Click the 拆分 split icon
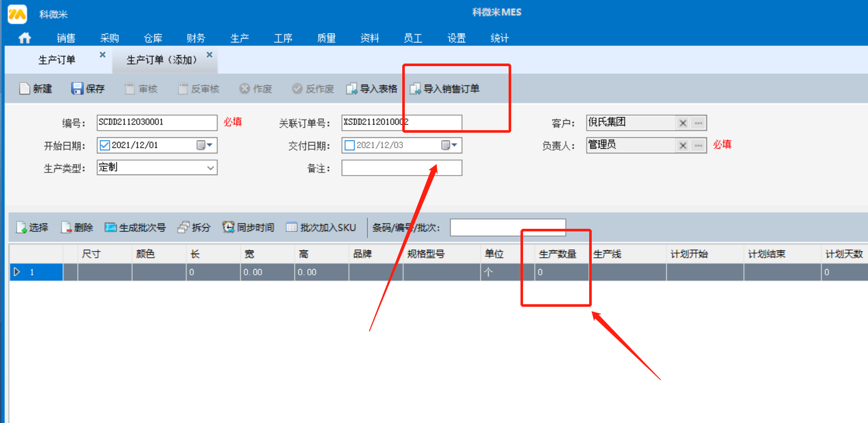 183,227
